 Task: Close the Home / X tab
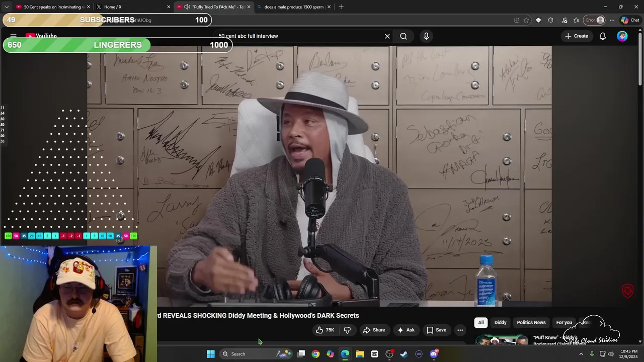(x=169, y=7)
